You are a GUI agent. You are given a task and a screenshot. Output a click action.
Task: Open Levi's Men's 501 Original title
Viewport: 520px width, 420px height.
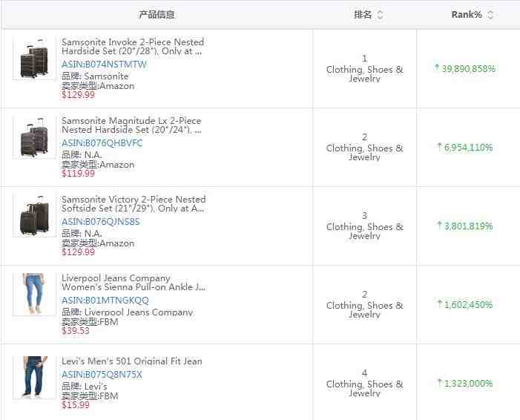click(x=131, y=361)
